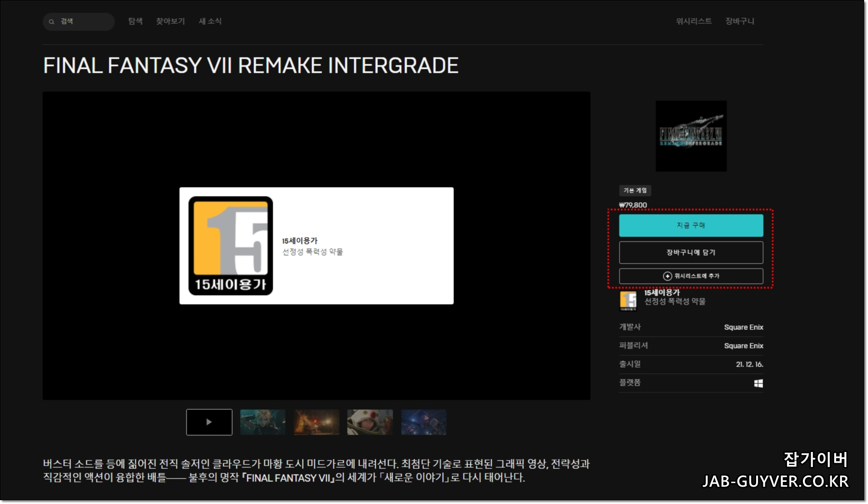Click the small 15세이용가 rating icon in sidebar

[628, 301]
